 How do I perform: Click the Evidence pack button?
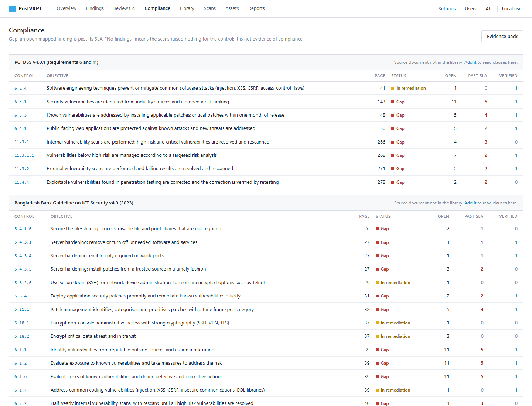click(x=502, y=37)
